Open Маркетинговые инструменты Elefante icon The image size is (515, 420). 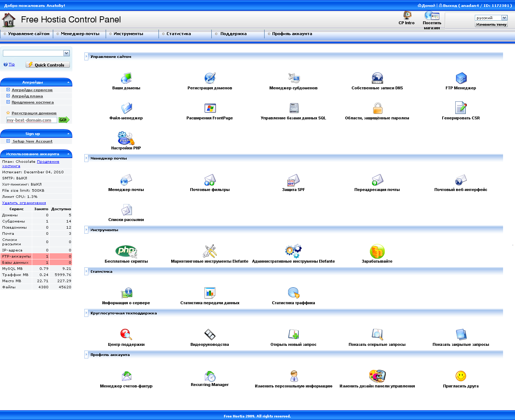(x=210, y=251)
